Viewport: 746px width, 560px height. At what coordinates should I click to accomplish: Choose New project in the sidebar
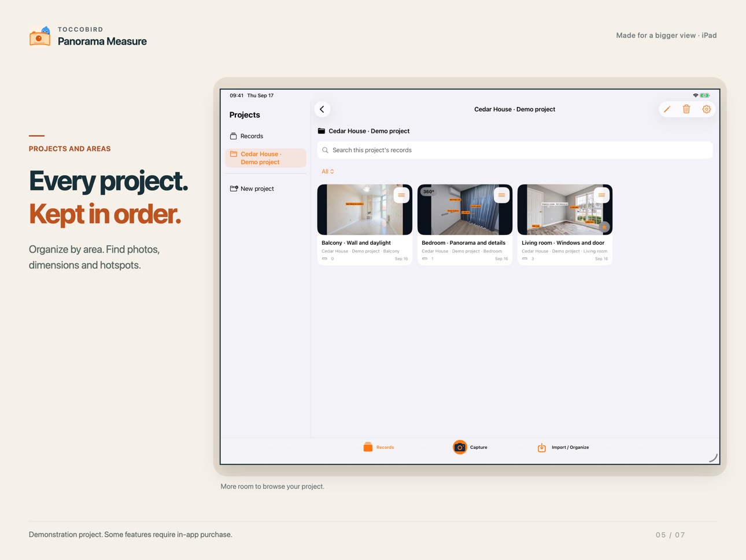[265, 189]
